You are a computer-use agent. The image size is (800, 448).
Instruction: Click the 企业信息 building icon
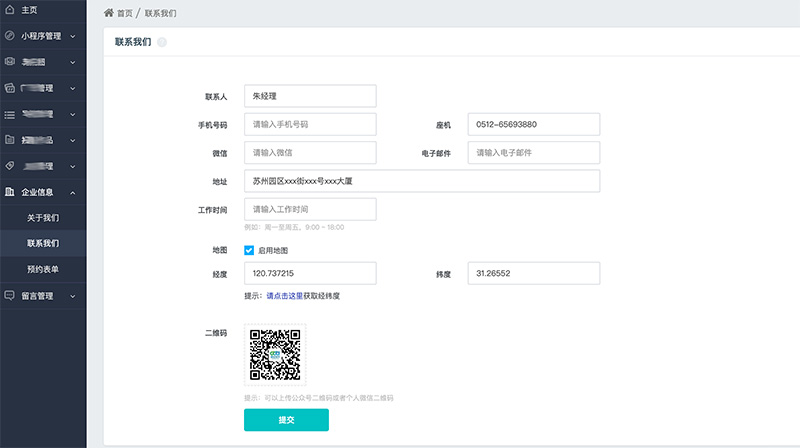[x=10, y=192]
